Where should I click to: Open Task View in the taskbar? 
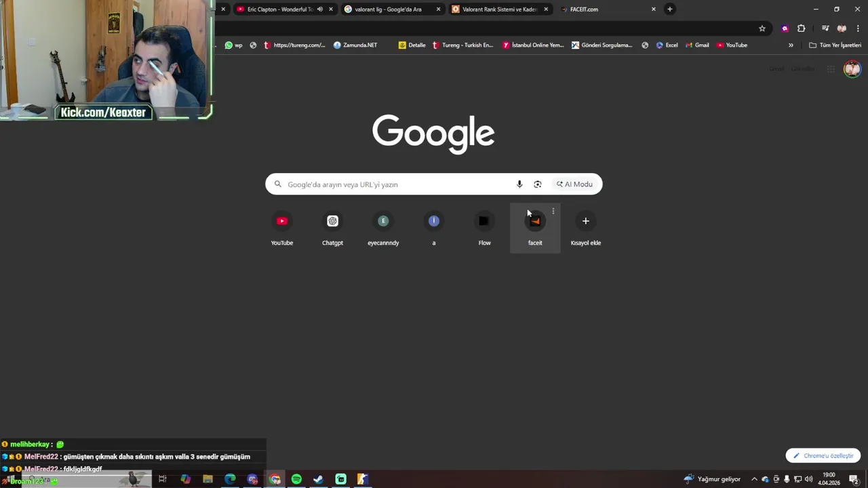click(x=163, y=479)
